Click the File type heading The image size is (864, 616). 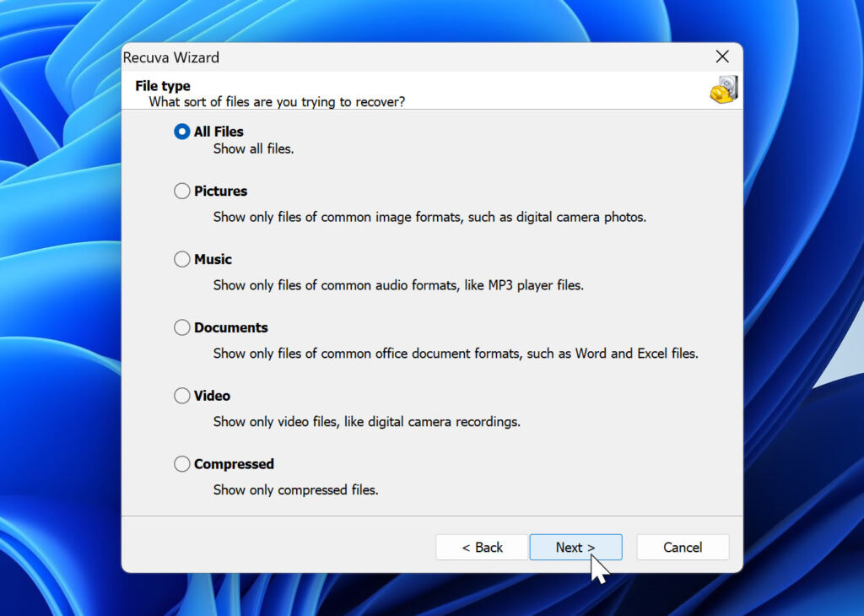tap(162, 85)
